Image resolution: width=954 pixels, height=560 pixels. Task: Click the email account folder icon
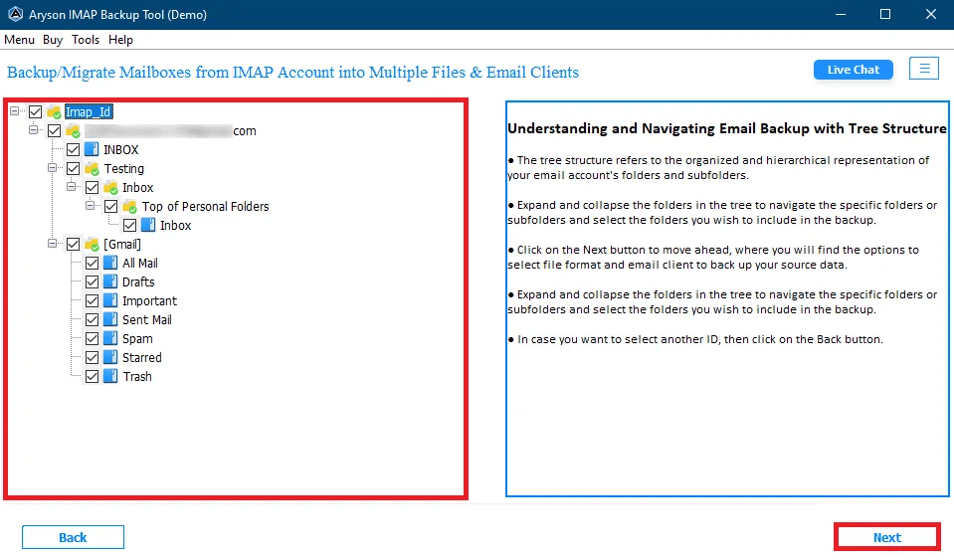[x=73, y=130]
